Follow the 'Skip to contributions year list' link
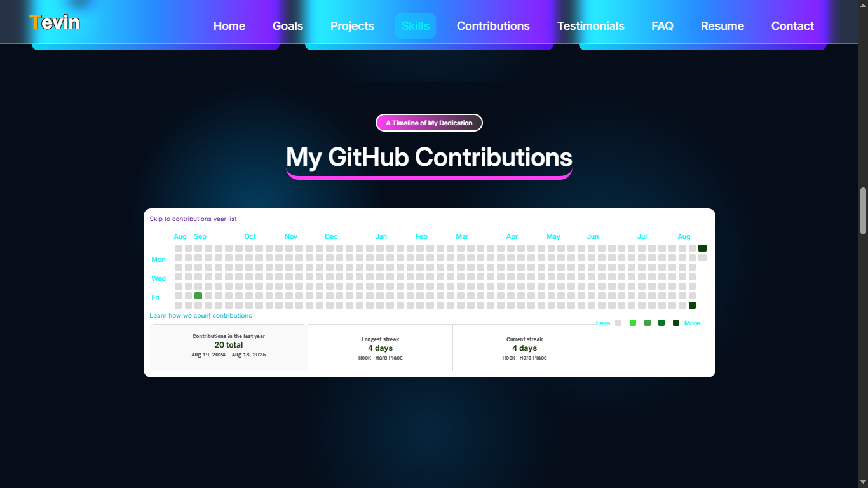868x488 pixels. point(193,219)
